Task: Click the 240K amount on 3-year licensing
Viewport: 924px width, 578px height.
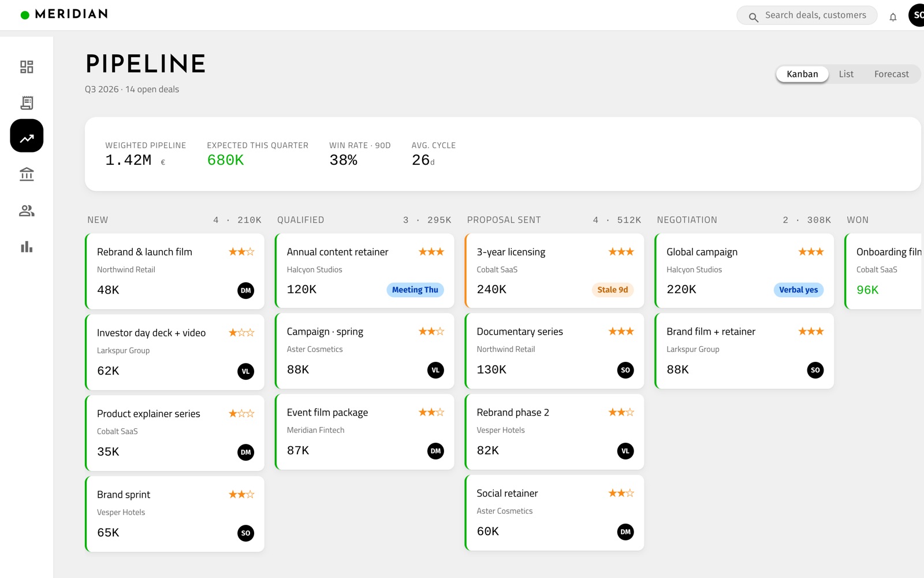Action: (x=491, y=289)
